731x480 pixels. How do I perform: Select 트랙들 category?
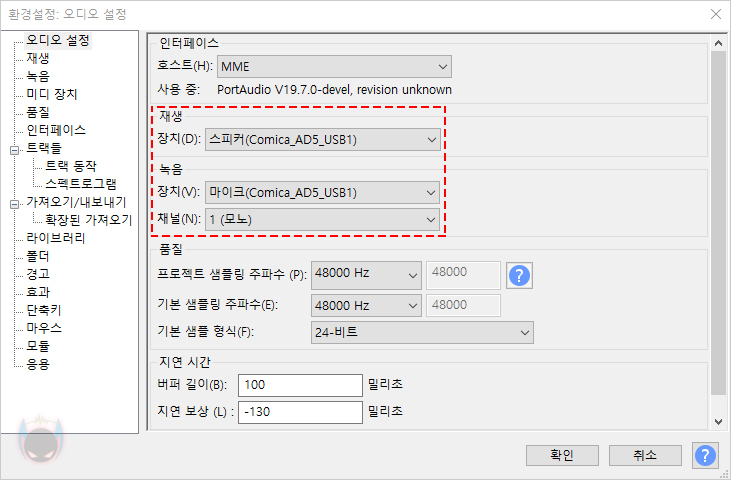[44, 148]
